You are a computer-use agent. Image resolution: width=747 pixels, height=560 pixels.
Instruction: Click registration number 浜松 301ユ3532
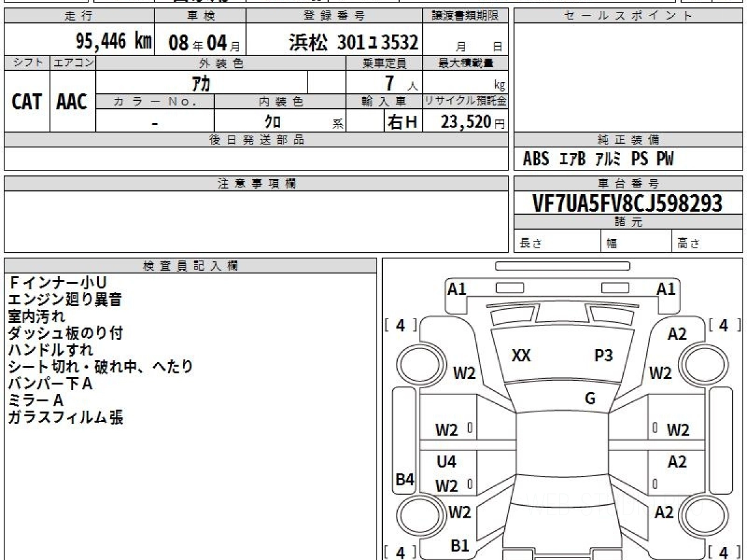pyautogui.click(x=354, y=42)
